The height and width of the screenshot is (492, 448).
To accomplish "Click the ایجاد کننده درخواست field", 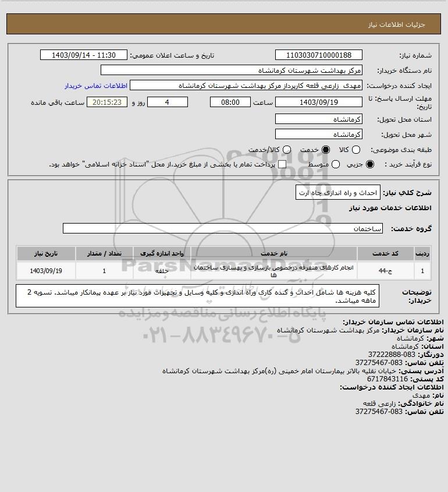I will 246,86.
